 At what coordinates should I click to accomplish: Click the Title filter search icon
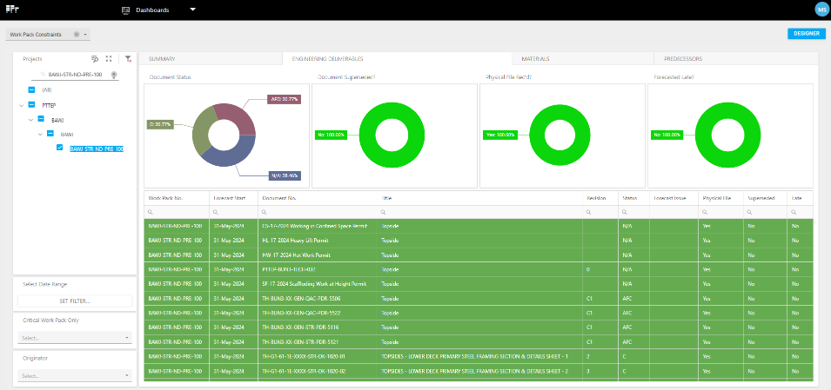[x=384, y=212]
